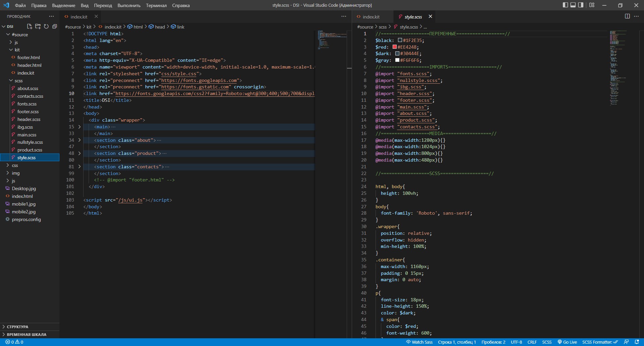Open the Файл menu
This screenshot has width=644, height=346.
click(20, 5)
